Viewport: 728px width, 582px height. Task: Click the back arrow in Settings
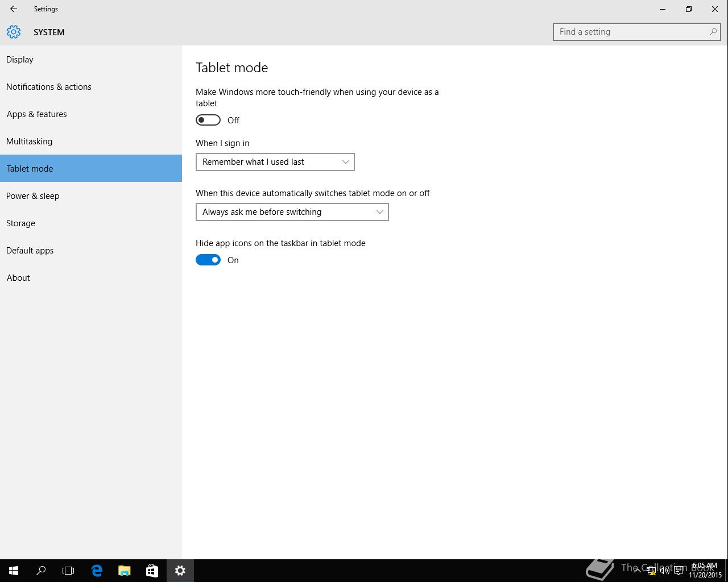(x=14, y=9)
